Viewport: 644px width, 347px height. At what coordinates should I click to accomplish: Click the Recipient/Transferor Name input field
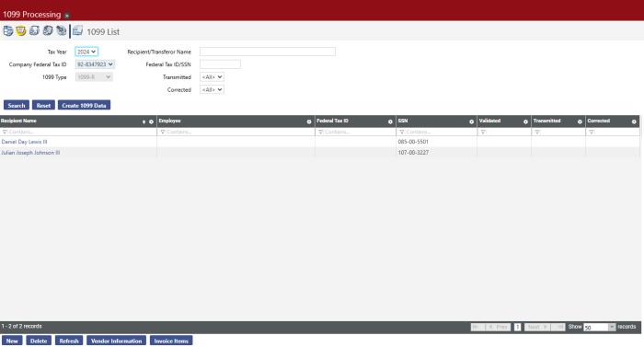pos(268,52)
